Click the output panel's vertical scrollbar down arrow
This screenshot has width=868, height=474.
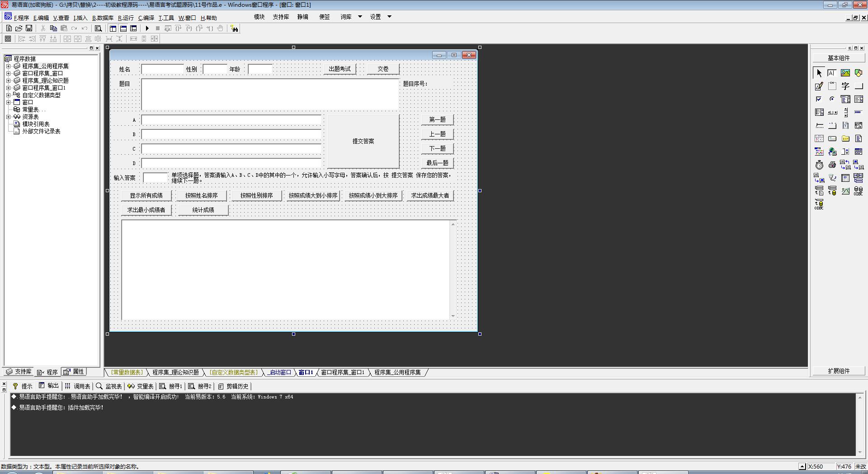(x=859, y=452)
